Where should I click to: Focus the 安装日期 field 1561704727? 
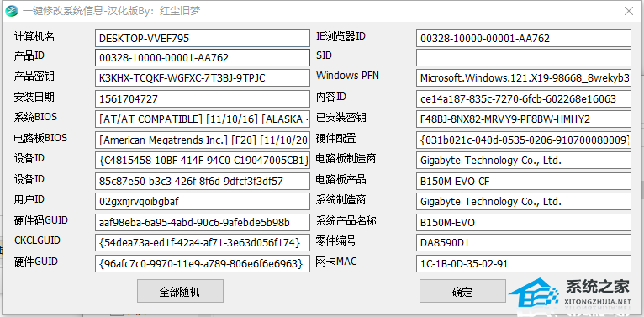[203, 98]
